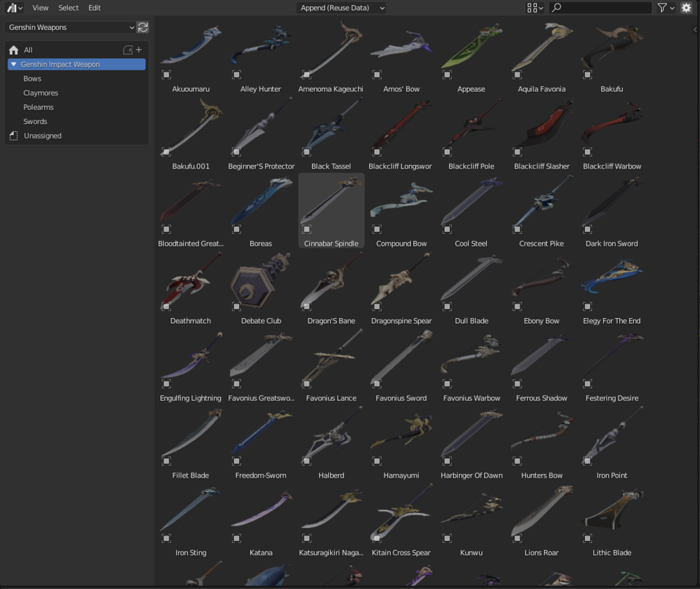Select the Iron Point asset
Viewport: 700px width, 589px height.
pos(612,443)
